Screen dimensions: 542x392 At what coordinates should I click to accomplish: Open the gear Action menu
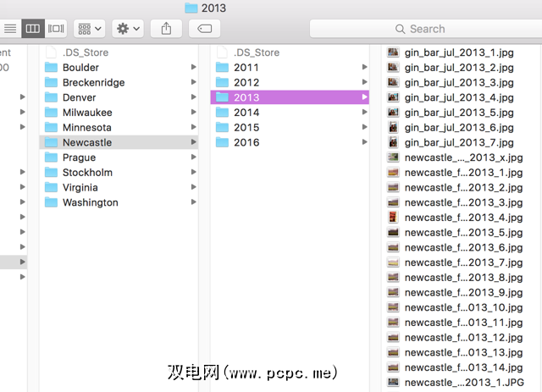(128, 28)
